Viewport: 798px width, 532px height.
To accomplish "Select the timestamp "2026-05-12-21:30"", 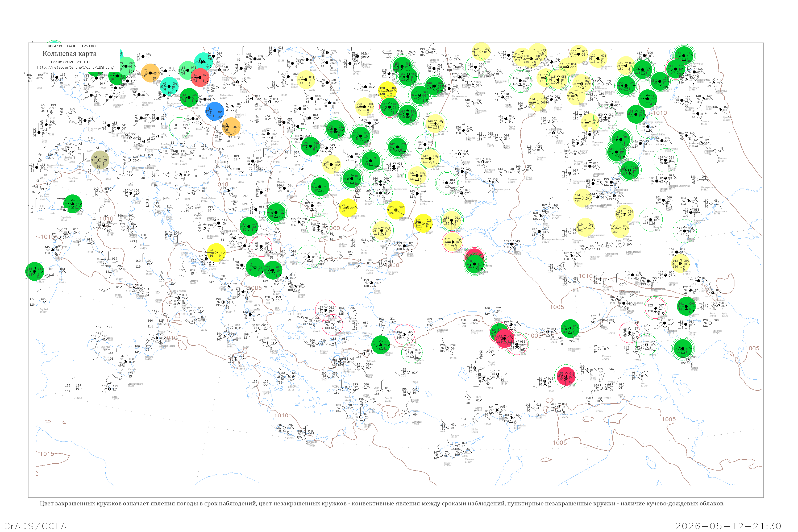I will point(728,526).
